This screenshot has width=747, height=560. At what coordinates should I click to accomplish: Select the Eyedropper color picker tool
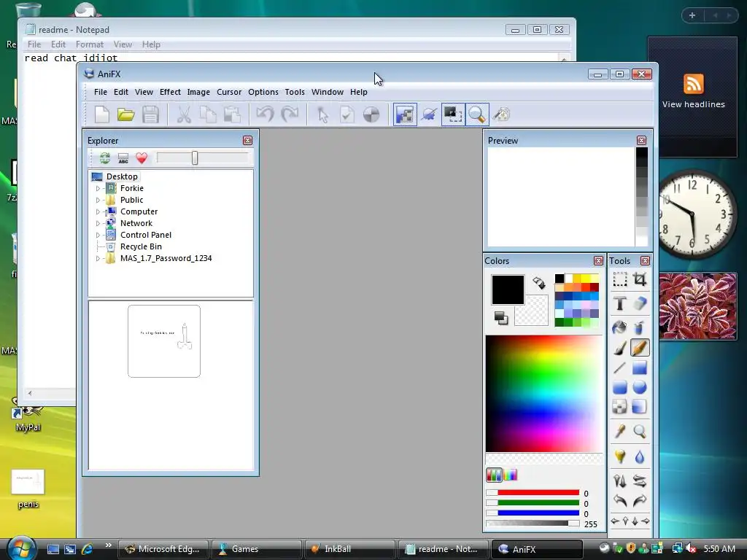(620, 432)
